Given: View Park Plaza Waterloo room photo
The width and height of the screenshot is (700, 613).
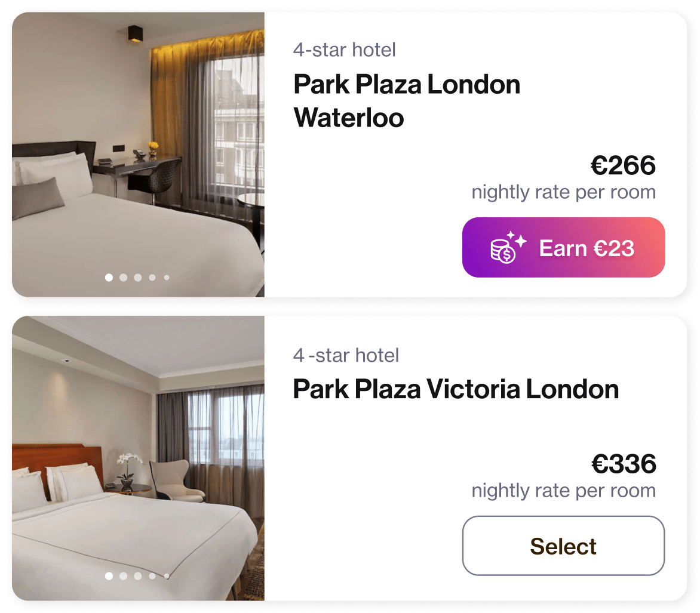Looking at the screenshot, I should [139, 155].
